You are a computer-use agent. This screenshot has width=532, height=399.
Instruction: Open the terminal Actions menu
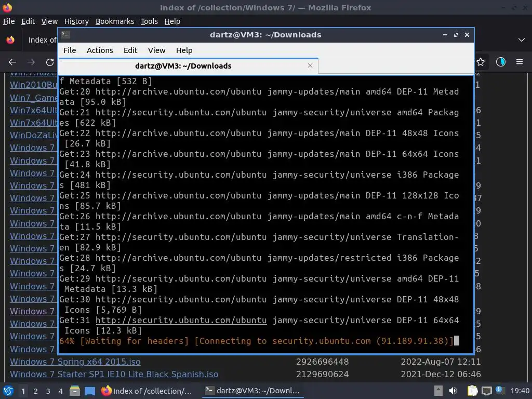pos(100,50)
